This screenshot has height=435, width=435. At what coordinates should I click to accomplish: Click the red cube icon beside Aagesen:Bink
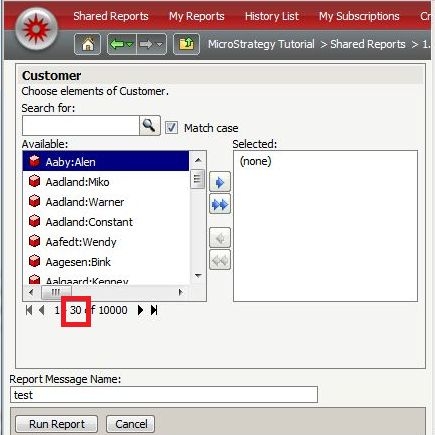coord(34,261)
